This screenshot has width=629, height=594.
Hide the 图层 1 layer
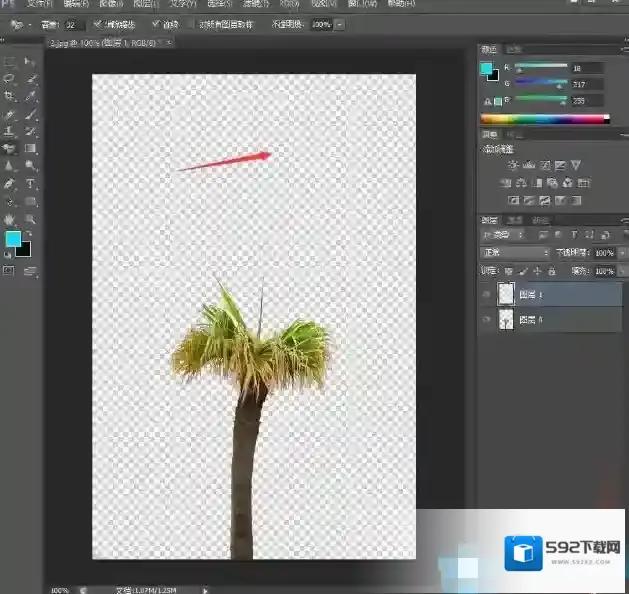coord(486,294)
